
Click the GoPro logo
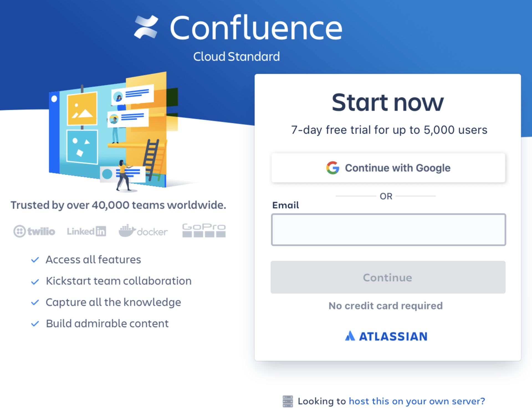click(x=204, y=230)
